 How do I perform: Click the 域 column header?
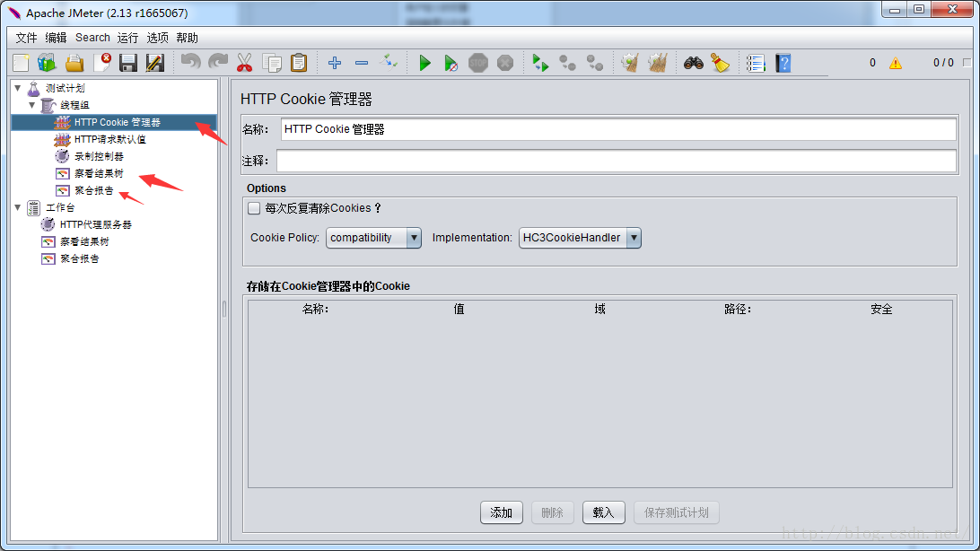pyautogui.click(x=600, y=310)
